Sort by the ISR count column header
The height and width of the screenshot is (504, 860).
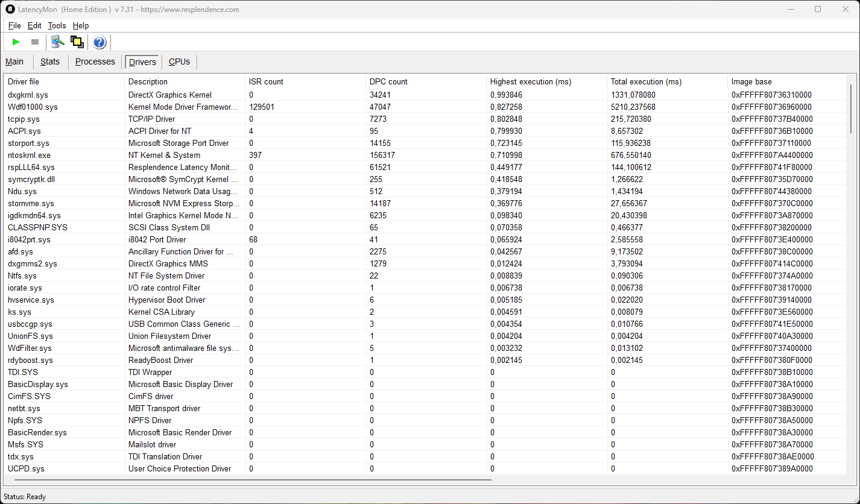point(266,81)
